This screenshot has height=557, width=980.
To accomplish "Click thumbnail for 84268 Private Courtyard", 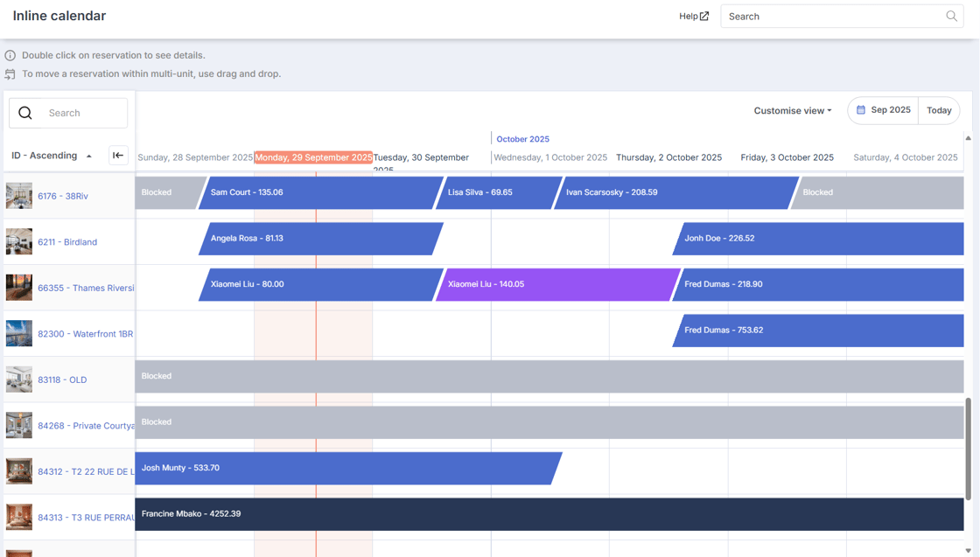I will pos(18,425).
